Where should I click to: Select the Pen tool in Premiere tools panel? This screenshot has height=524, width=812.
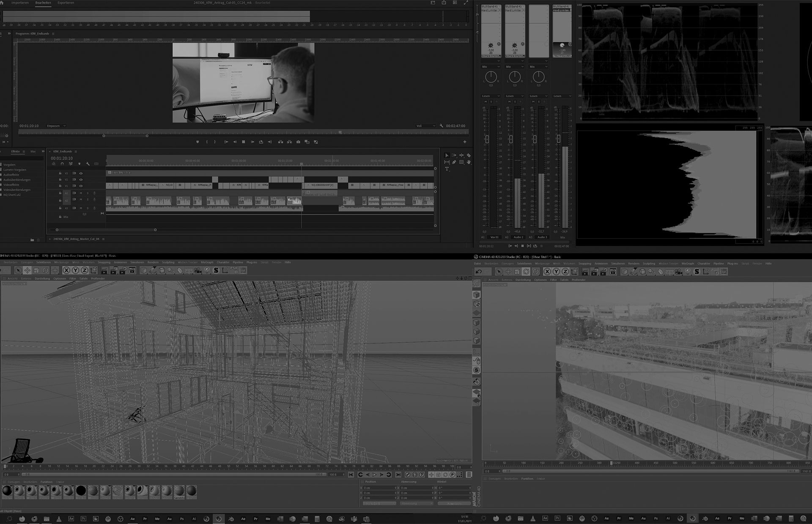[454, 162]
